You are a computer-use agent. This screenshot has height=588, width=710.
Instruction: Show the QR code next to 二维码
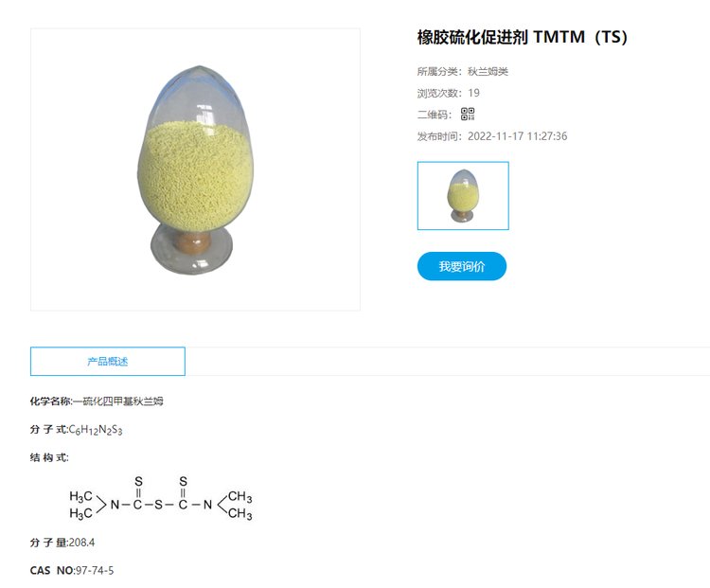pos(468,114)
